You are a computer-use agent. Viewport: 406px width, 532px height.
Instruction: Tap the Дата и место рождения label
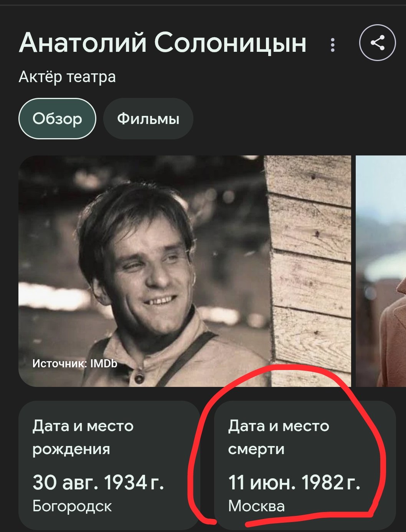coord(83,437)
